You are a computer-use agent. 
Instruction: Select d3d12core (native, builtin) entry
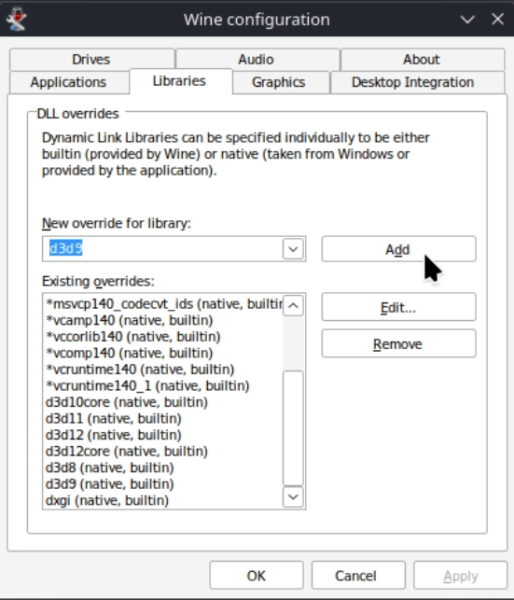tap(163, 452)
